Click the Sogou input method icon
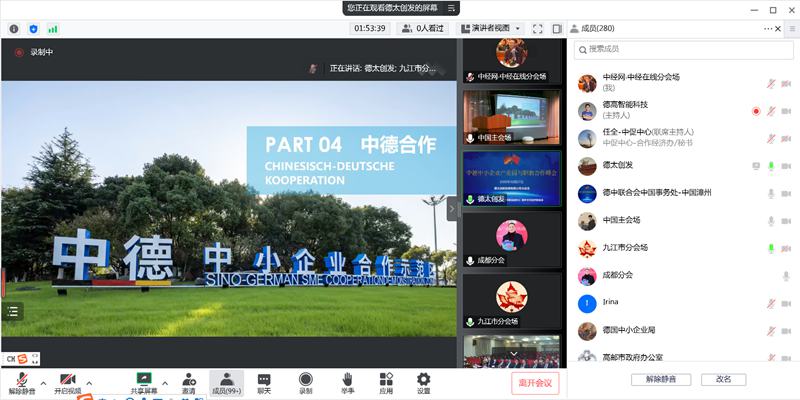Image resolution: width=800 pixels, height=400 pixels. [x=22, y=359]
